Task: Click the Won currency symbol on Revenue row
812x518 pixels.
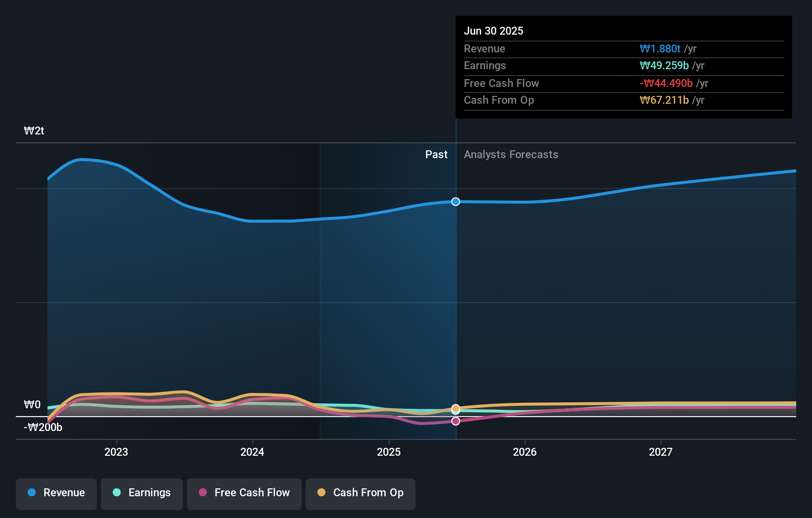Action: [645, 49]
